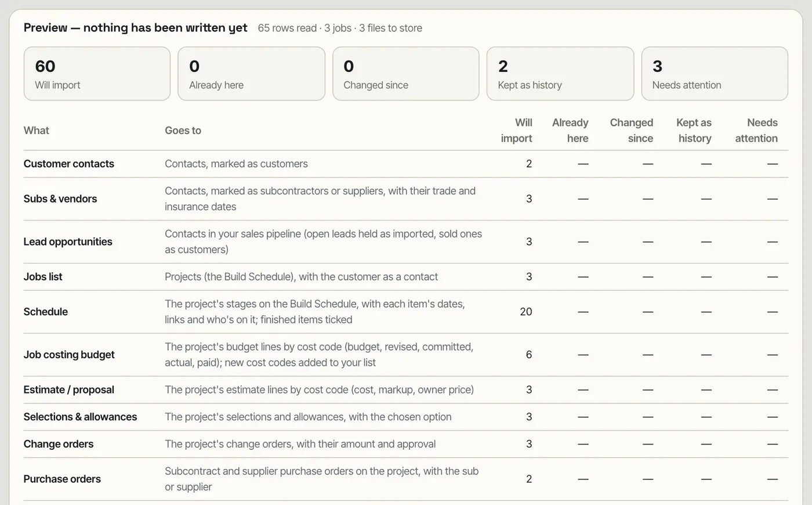Select the Will import count in the Customer contacts row
Screen dimensions: 812x505
pos(529,164)
